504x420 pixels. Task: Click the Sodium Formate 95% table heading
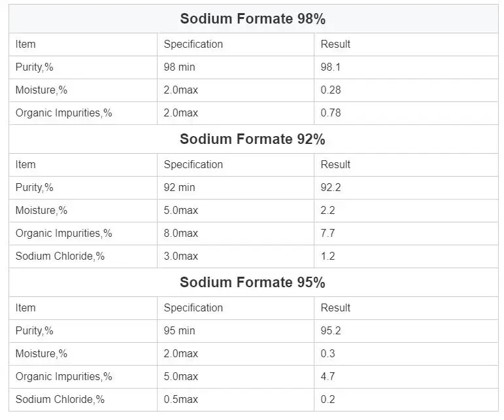pyautogui.click(x=252, y=283)
